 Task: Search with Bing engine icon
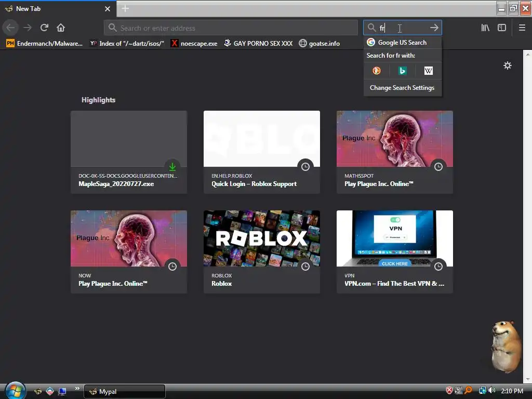[x=403, y=71]
